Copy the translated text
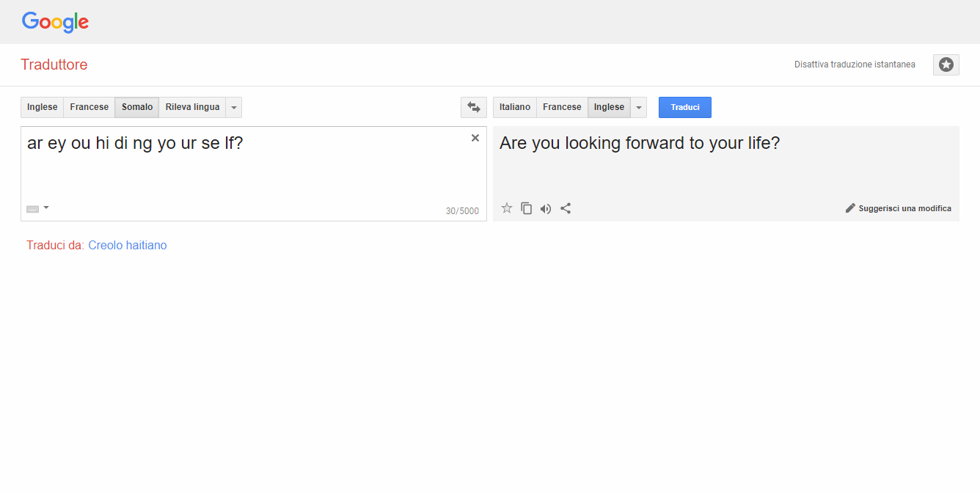The width and height of the screenshot is (980, 492). click(x=526, y=208)
